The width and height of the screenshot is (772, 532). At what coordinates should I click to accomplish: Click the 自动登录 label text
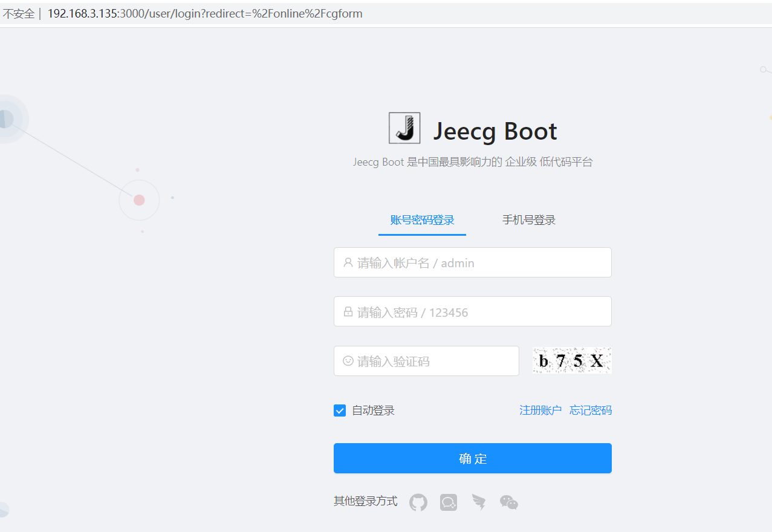pos(373,411)
